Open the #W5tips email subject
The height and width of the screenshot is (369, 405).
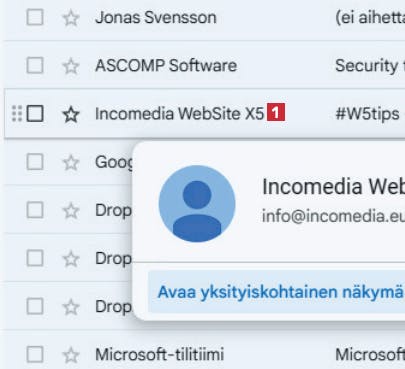click(367, 114)
